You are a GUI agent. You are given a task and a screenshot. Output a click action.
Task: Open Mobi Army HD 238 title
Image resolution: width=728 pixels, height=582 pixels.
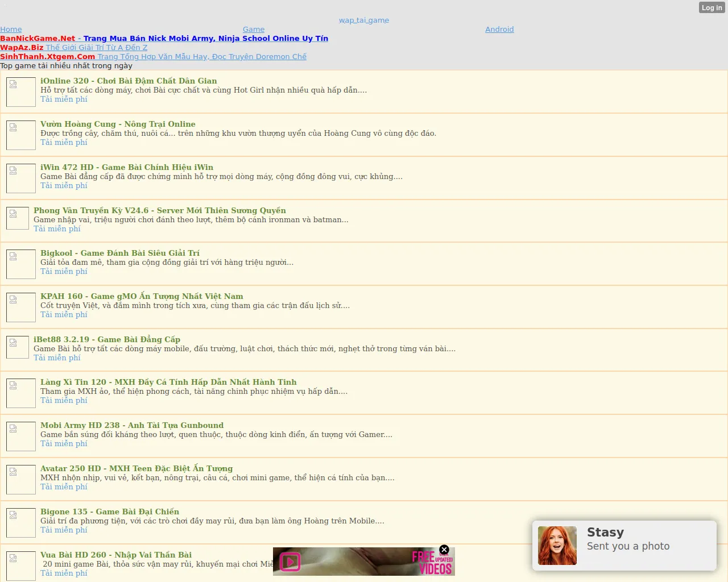click(x=132, y=425)
